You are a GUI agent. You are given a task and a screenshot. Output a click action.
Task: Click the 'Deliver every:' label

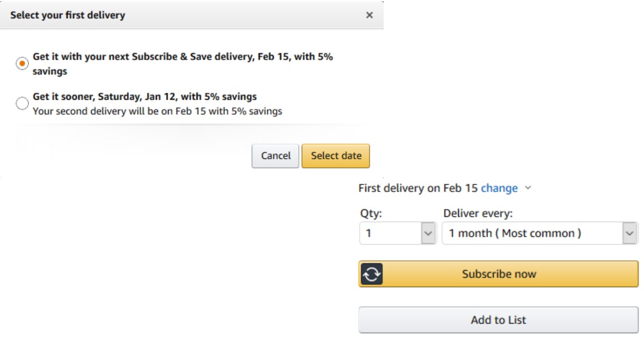coord(478,214)
